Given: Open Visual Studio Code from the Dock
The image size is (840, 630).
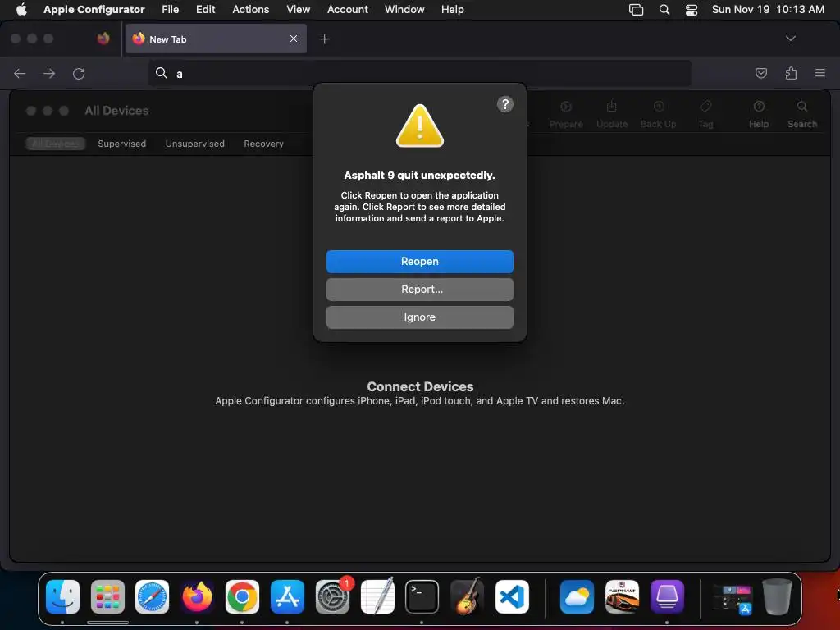Looking at the screenshot, I should pos(512,597).
